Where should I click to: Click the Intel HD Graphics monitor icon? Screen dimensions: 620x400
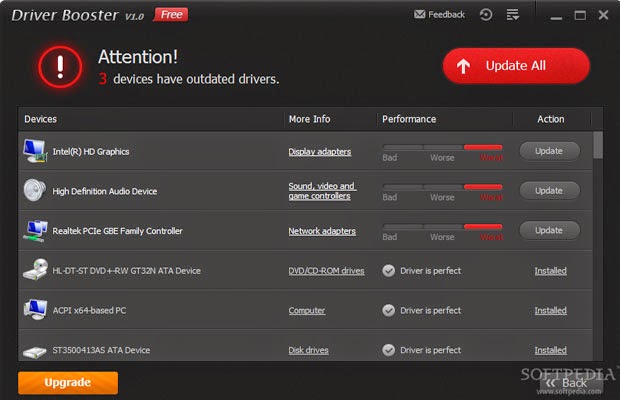pyautogui.click(x=35, y=151)
